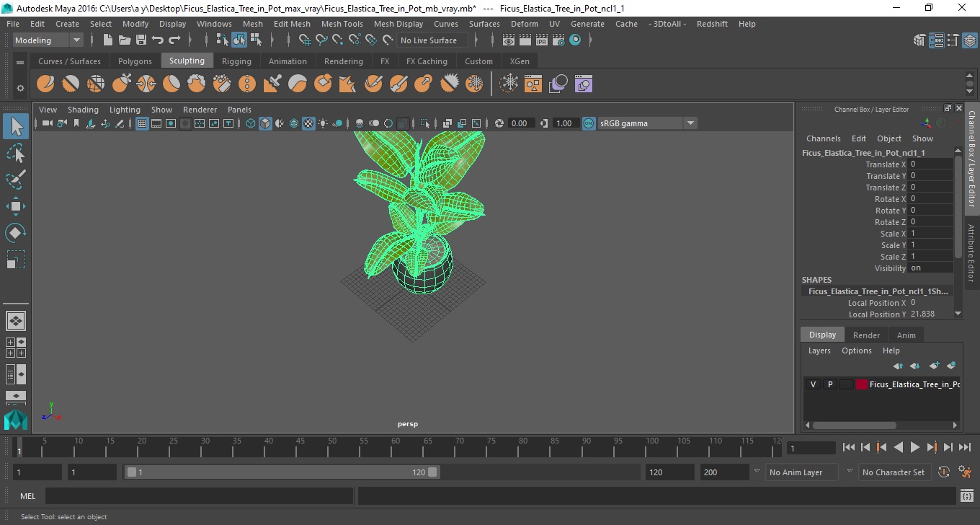Image resolution: width=980 pixels, height=525 pixels.
Task: Toggle layer playback P box
Action: click(829, 384)
